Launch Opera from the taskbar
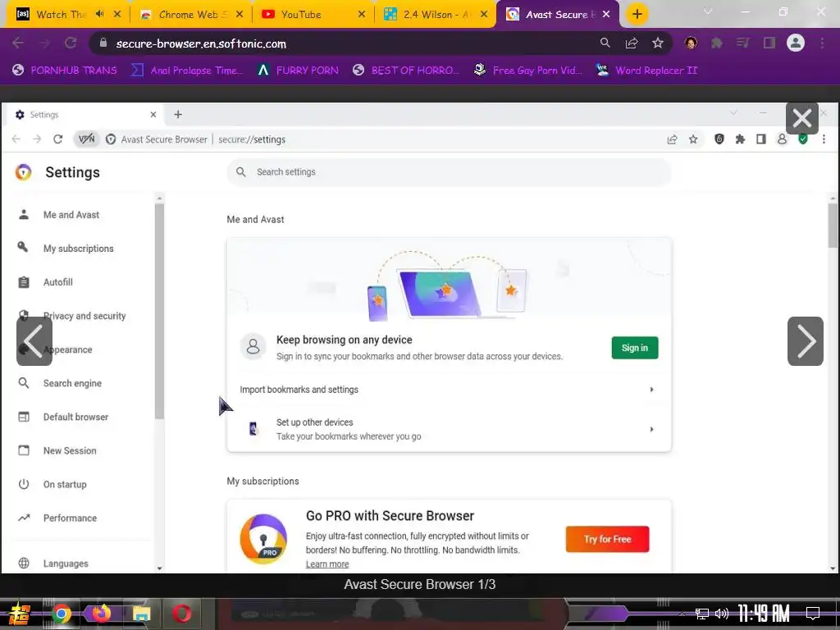This screenshot has height=630, width=840. point(181,614)
